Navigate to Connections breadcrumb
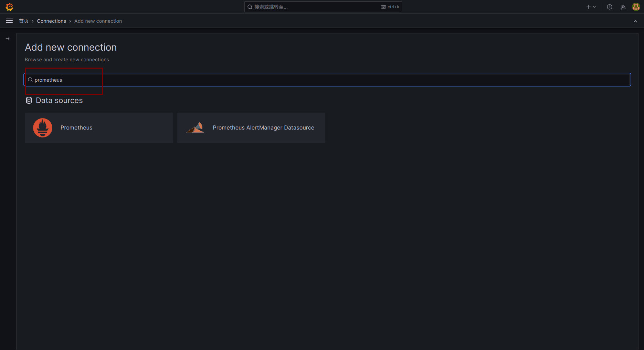 click(x=51, y=21)
